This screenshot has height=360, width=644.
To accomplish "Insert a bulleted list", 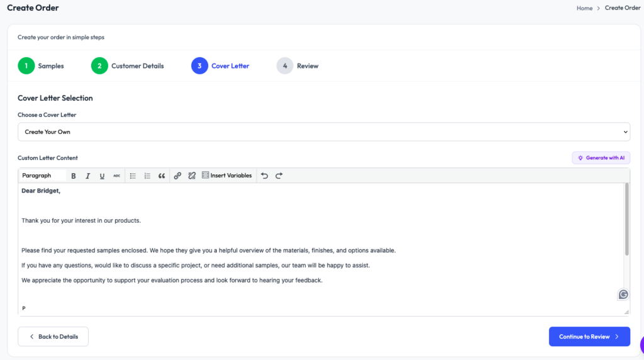I will click(x=133, y=176).
